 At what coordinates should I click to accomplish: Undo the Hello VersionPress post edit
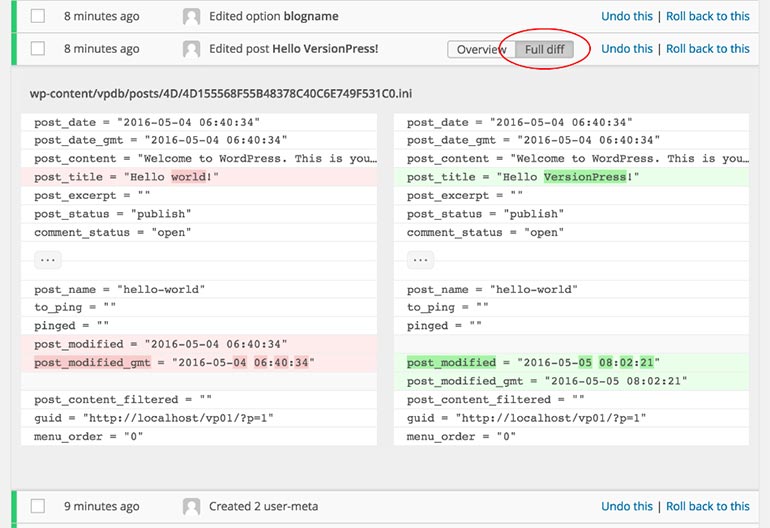click(627, 49)
